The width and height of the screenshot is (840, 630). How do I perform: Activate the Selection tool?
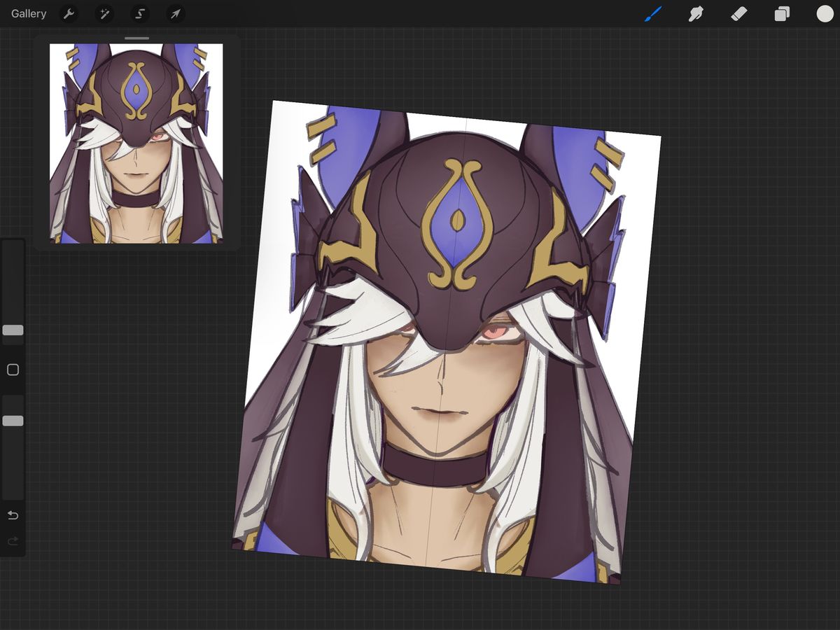pyautogui.click(x=140, y=14)
